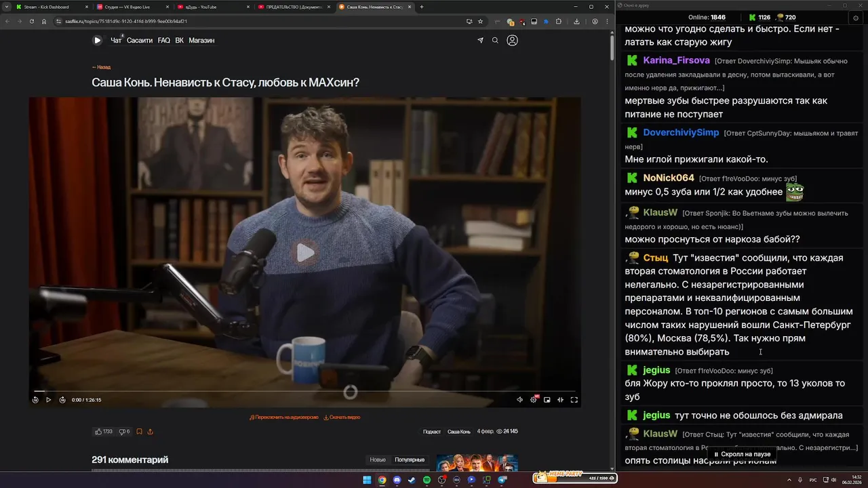
Task: Reload the current page
Action: click(31, 21)
